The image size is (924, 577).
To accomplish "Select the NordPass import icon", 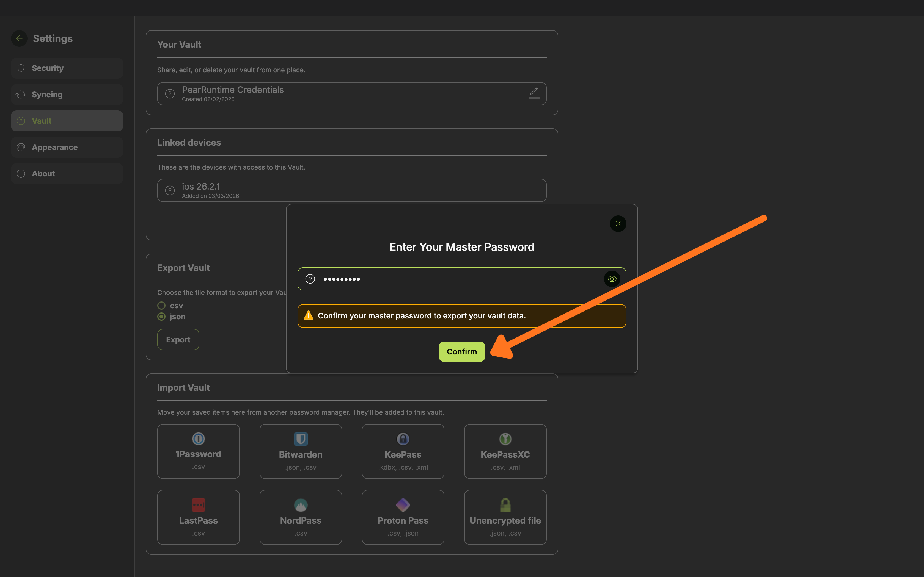I will click(x=301, y=504).
